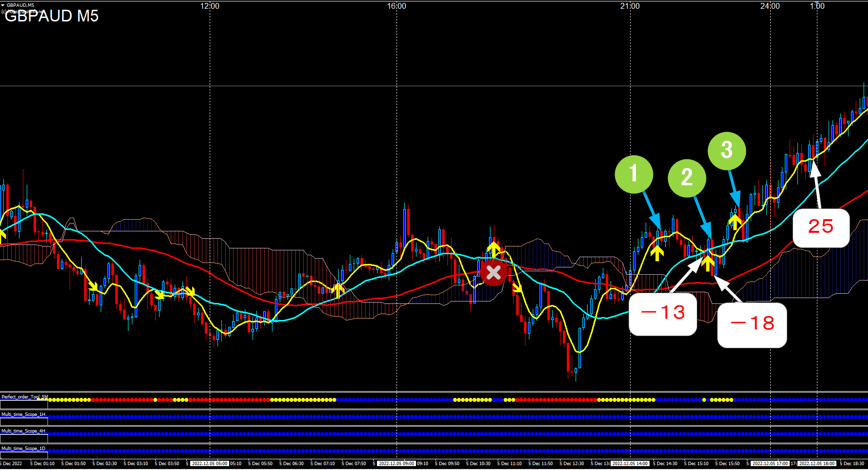Click the 5 Dec 01:10 time axis label
Screen dimensions: 868x470
(x=42, y=464)
